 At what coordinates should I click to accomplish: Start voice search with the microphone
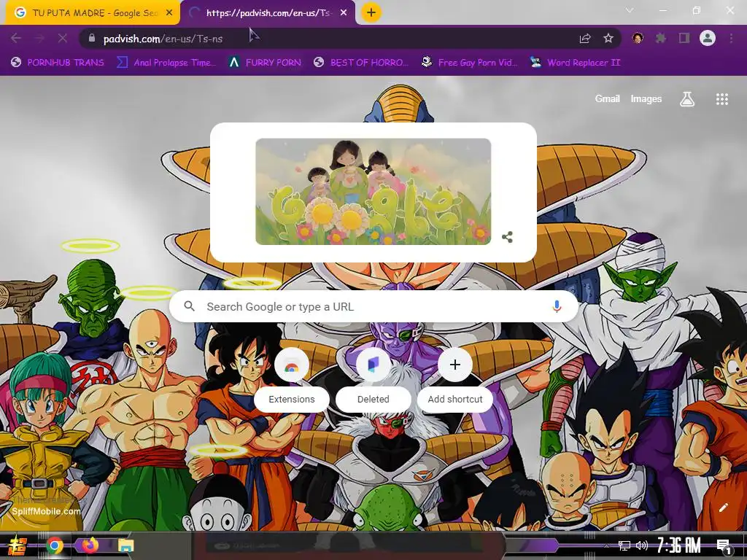click(557, 306)
